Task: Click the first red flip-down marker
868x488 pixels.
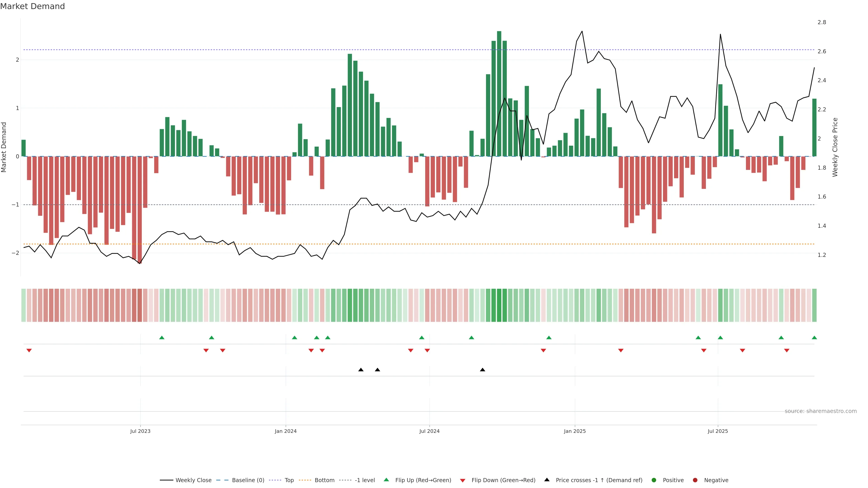Action: (x=29, y=351)
